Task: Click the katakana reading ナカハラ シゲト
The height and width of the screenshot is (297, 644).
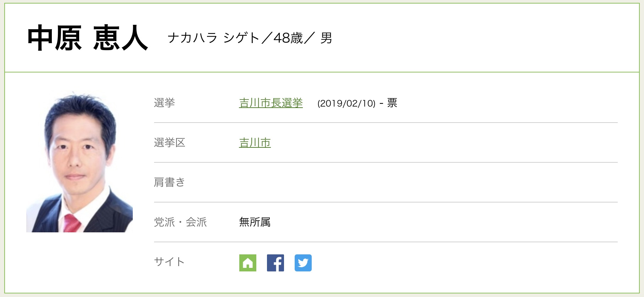Action: click(x=214, y=38)
